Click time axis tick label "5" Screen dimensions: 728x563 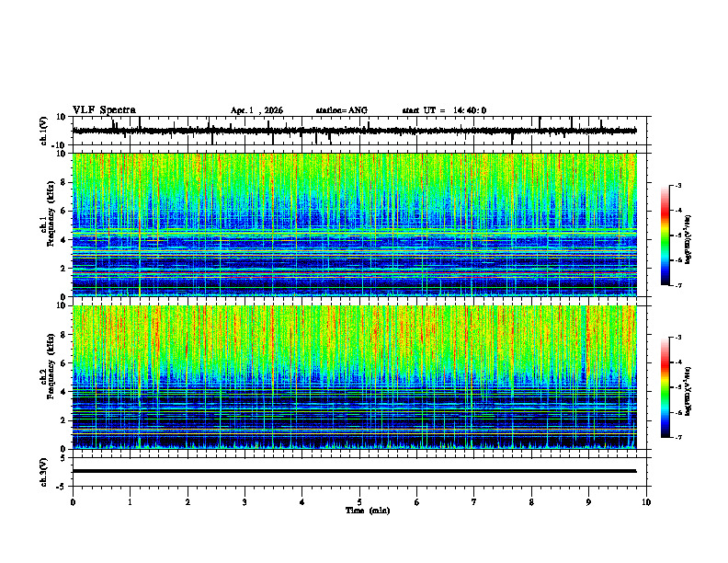(x=359, y=502)
